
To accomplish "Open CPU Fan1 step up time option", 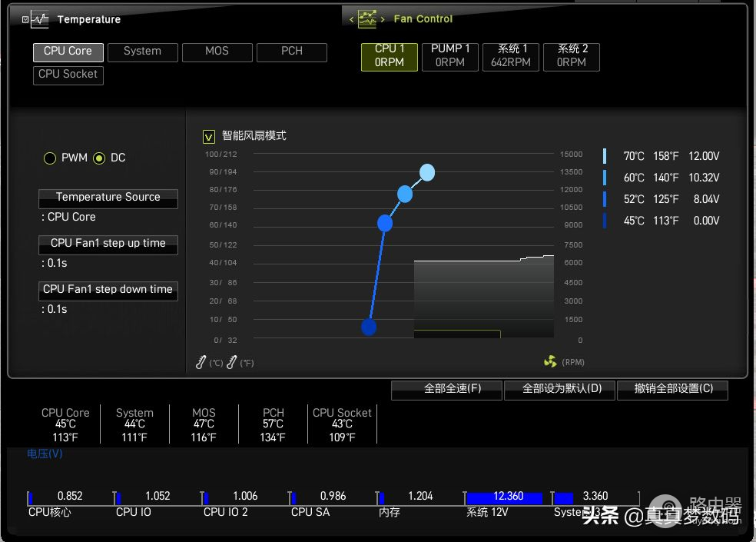I will 108,244.
